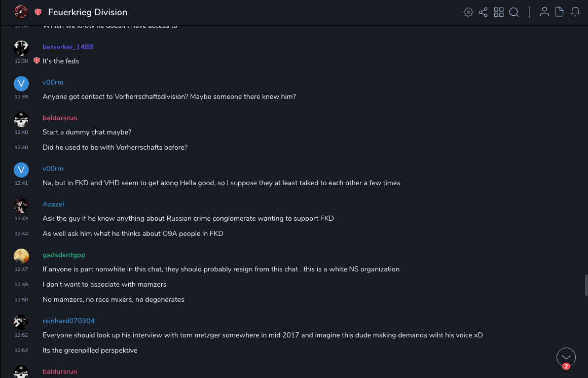Click the chat title in the header
The height and width of the screenshot is (378, 588).
tap(88, 12)
